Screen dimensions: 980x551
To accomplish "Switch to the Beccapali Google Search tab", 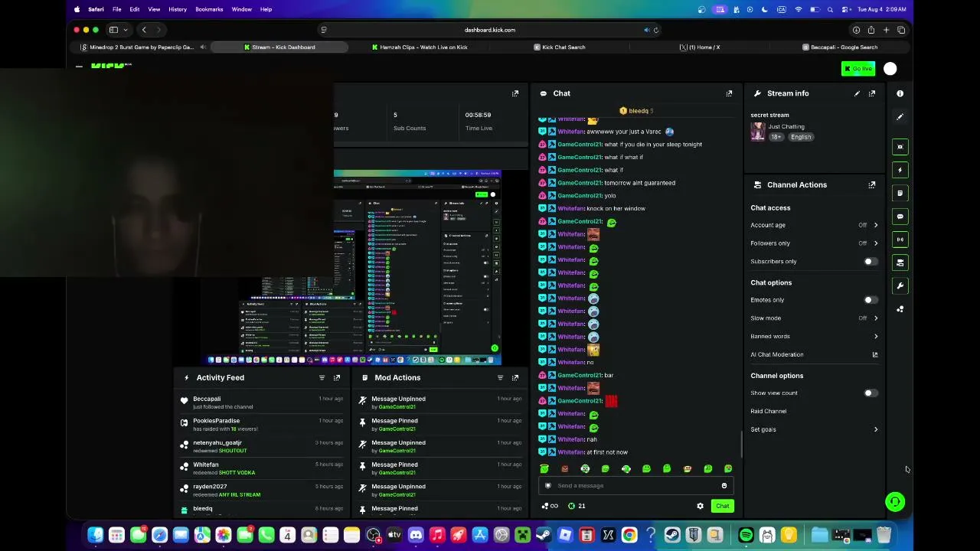I will pos(840,47).
